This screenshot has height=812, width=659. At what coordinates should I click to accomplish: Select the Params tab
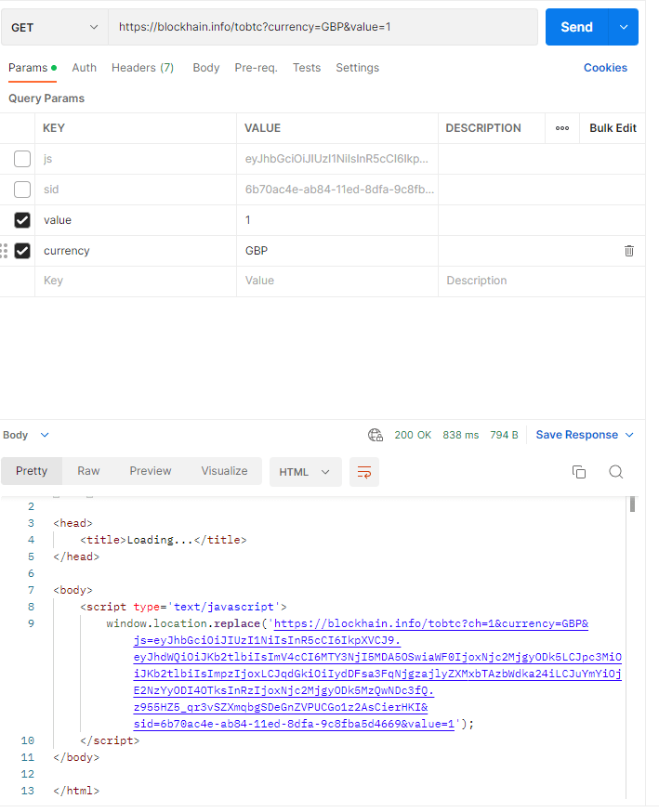pos(33,68)
